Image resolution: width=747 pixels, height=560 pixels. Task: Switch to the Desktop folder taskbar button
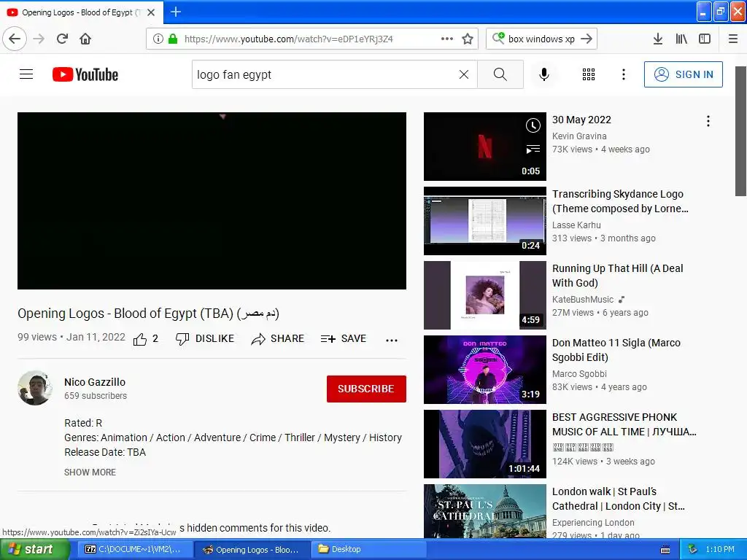coord(368,549)
